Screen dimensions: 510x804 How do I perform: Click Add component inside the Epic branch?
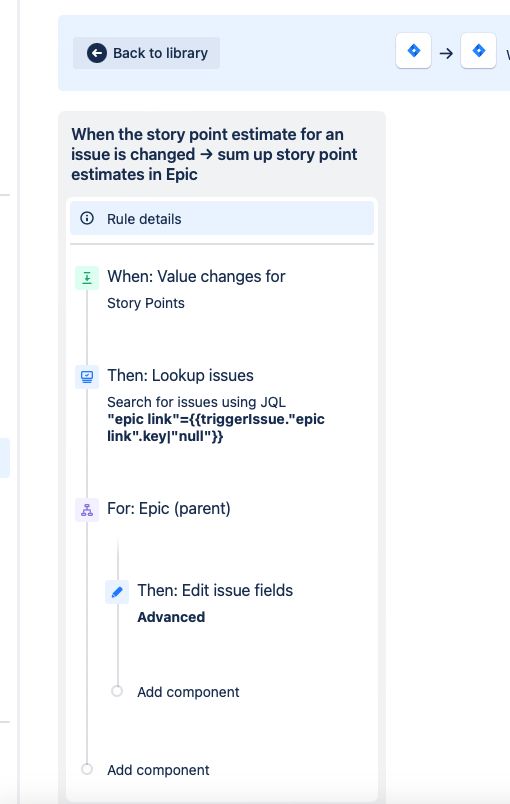point(188,692)
